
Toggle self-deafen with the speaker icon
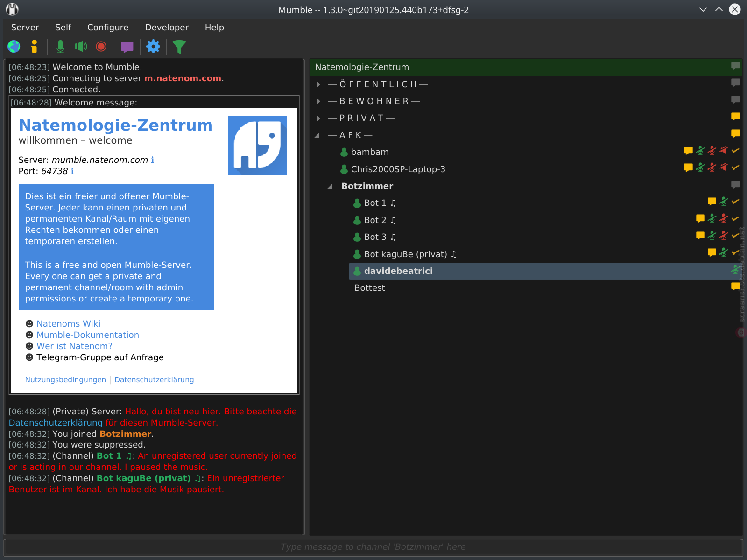pos(81,47)
